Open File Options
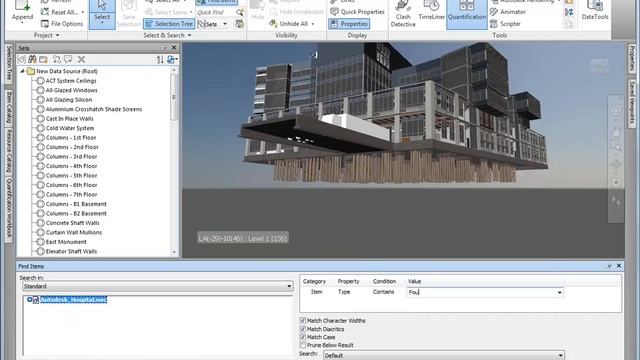The image size is (640, 360). 62,24
